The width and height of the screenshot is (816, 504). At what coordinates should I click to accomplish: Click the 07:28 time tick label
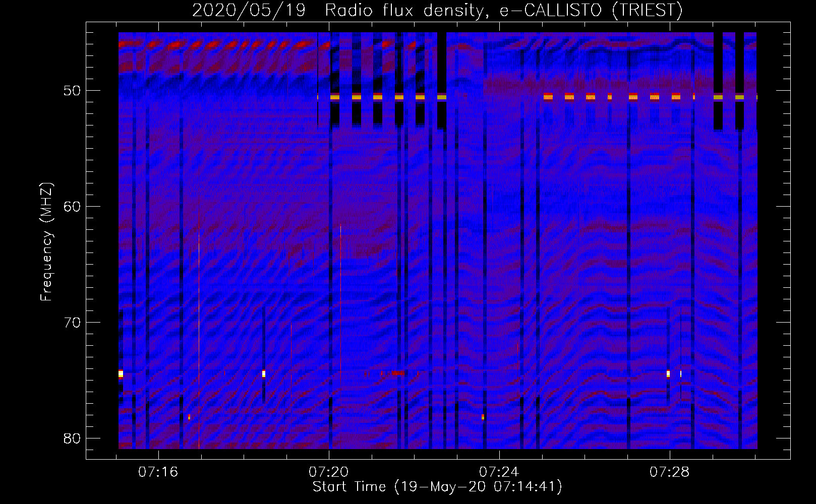[670, 472]
